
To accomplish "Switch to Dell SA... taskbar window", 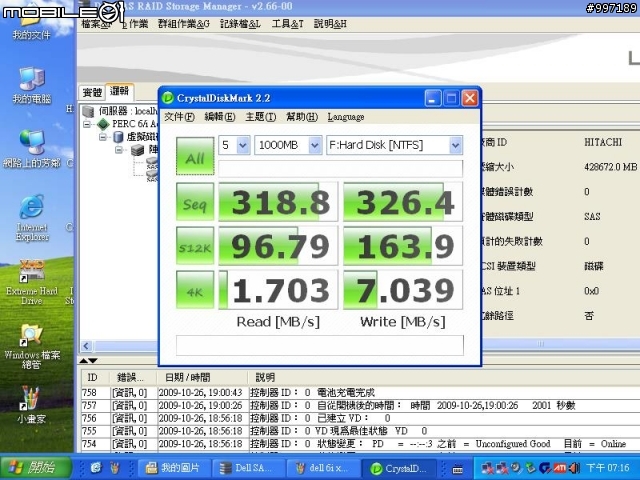I will point(248,468).
